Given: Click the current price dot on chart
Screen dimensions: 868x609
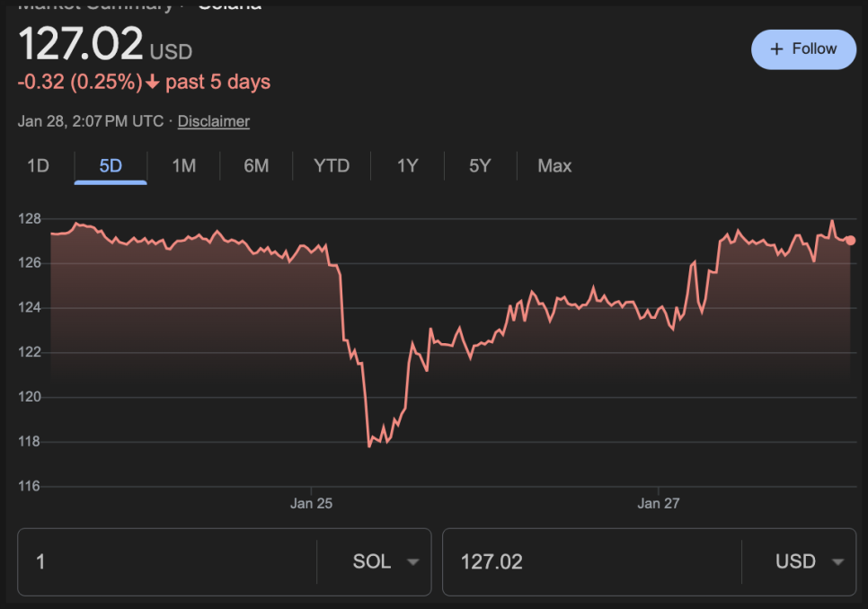Looking at the screenshot, I should coord(851,241).
